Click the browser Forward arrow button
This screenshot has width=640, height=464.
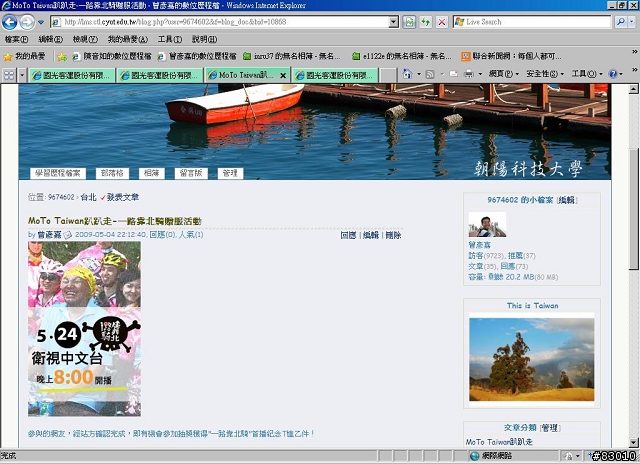click(27, 22)
